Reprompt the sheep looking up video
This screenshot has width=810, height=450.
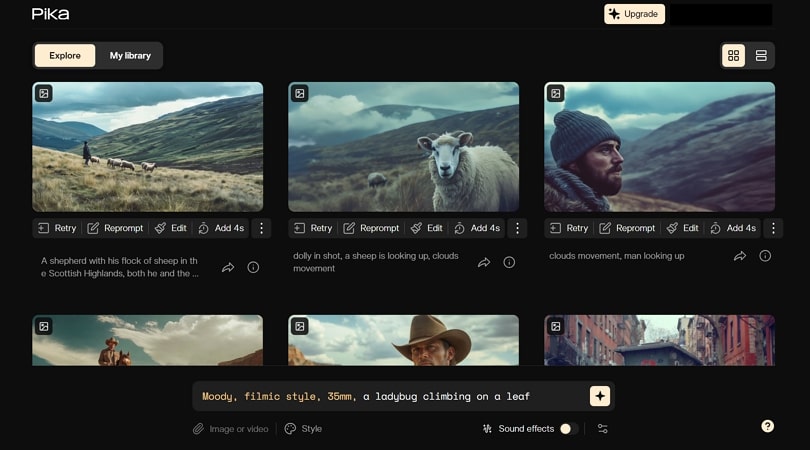(371, 228)
